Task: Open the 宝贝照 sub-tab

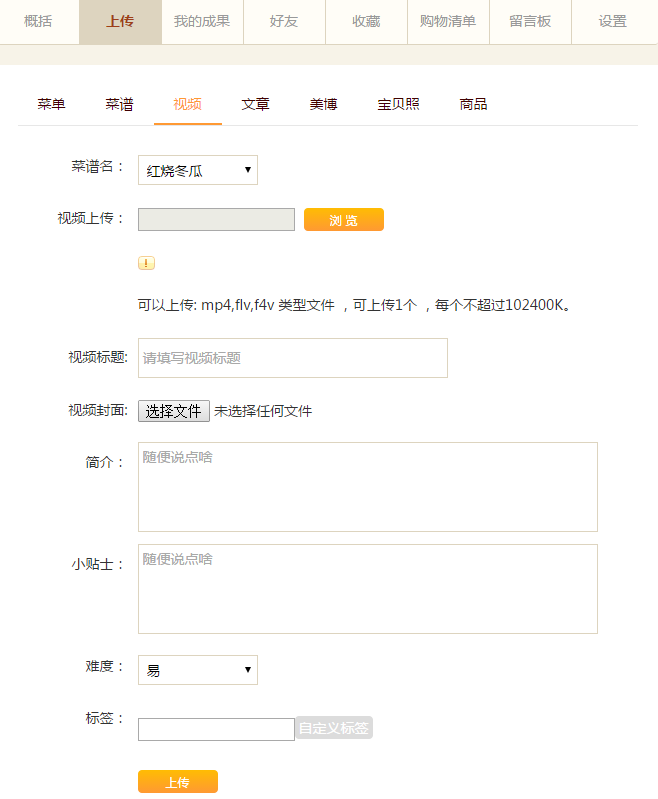Action: 399,104
